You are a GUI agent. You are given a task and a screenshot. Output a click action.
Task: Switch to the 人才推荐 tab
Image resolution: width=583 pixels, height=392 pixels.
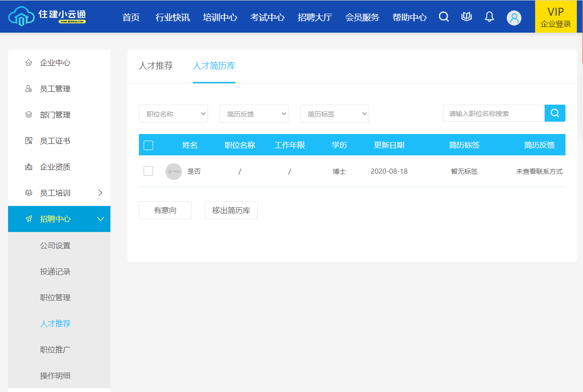(x=155, y=66)
